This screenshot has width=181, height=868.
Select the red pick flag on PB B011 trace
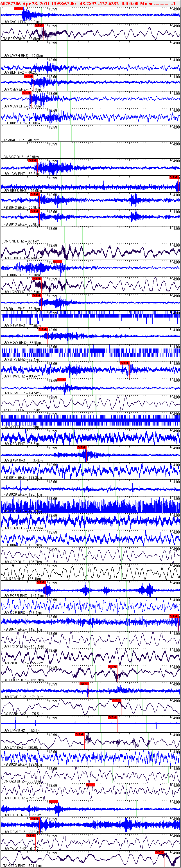click(x=36, y=296)
